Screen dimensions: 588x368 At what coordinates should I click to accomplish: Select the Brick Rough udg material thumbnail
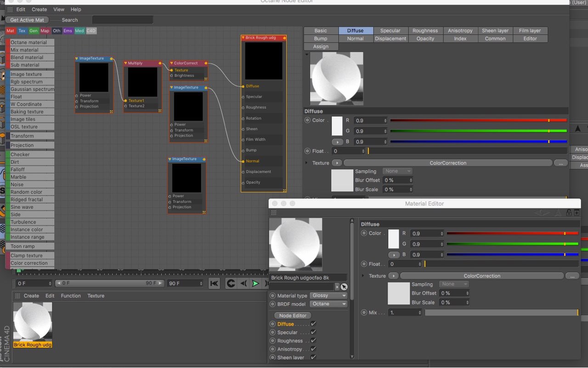(x=33, y=325)
